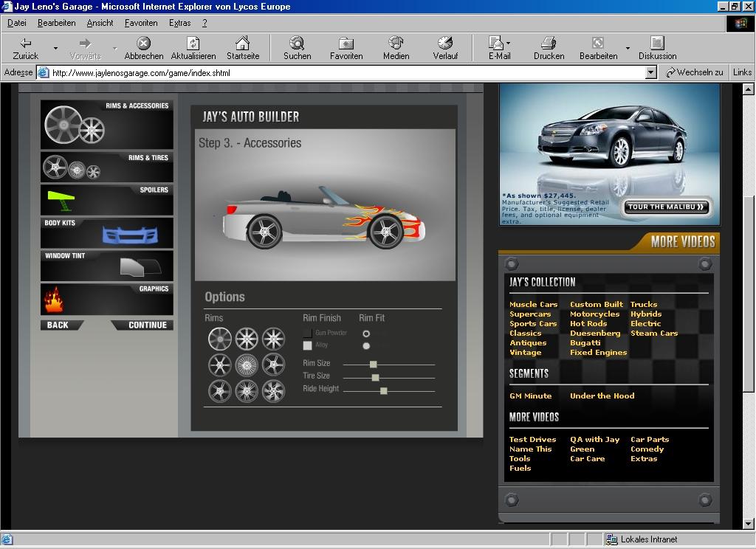The image size is (756, 549).
Task: Open the Extras menu
Action: click(x=179, y=23)
